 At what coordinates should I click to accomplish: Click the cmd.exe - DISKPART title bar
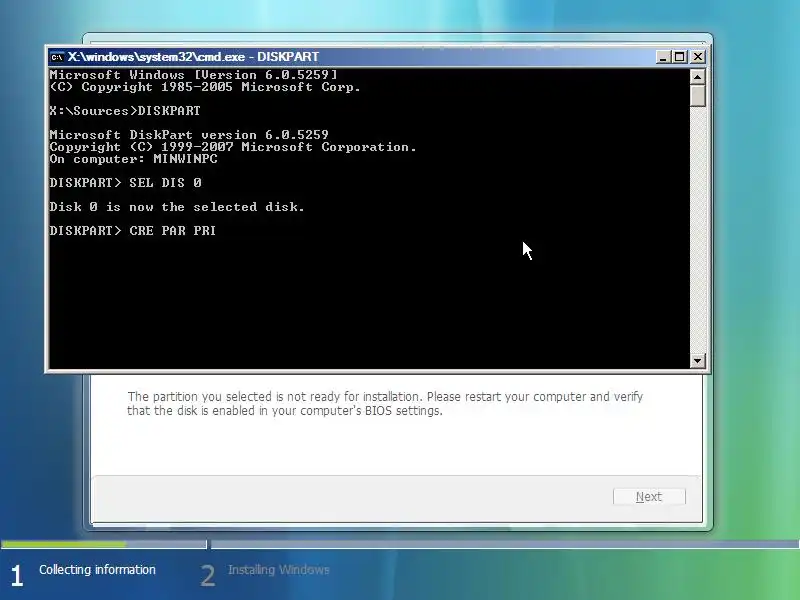click(x=377, y=57)
